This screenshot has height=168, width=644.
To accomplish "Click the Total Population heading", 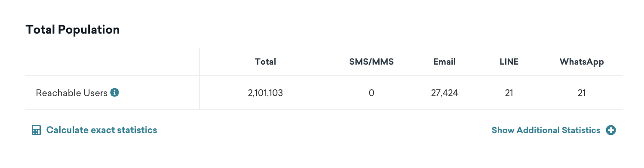I will [73, 30].
